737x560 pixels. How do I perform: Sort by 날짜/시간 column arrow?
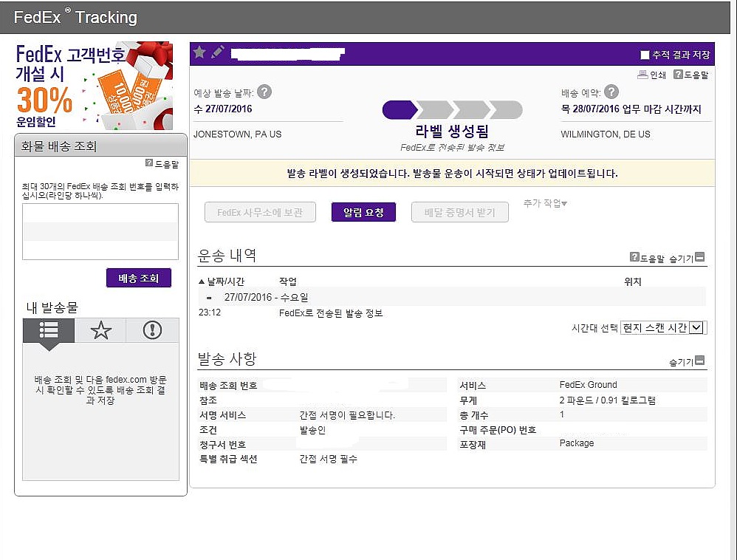click(202, 281)
